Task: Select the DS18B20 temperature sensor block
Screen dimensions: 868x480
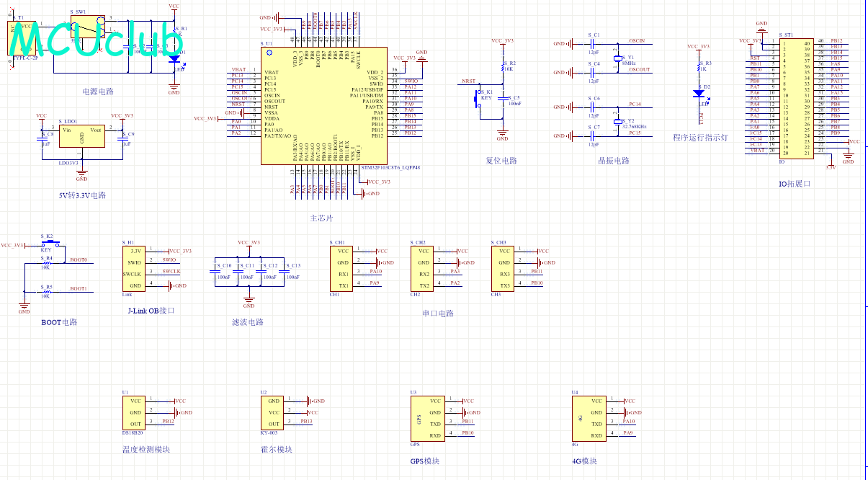Action: click(137, 412)
